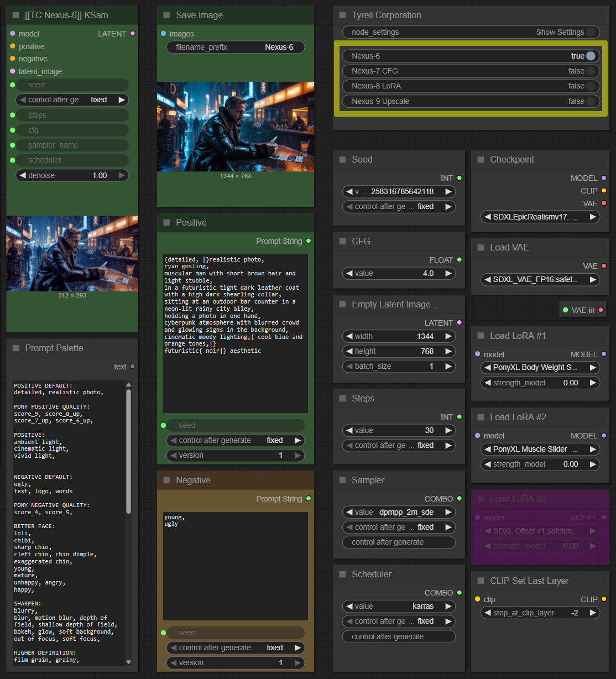
Task: Click the Prompt Palette node collapse dot
Action: (15, 348)
